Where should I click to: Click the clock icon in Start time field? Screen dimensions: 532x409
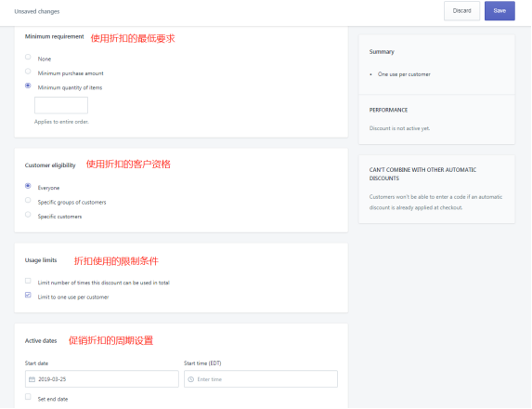click(191, 379)
